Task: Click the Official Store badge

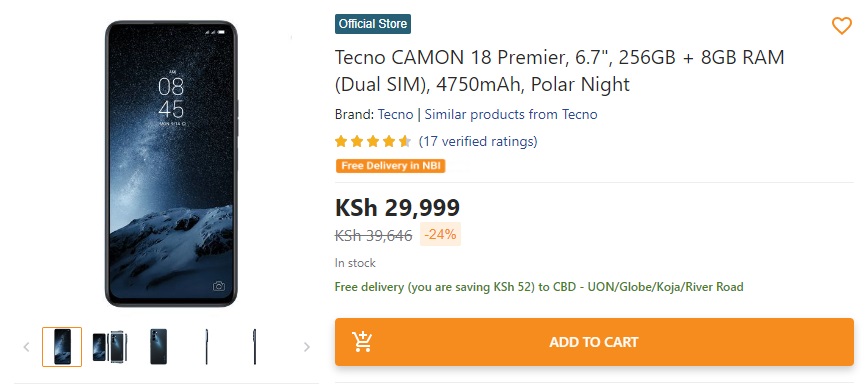Action: coord(373,24)
